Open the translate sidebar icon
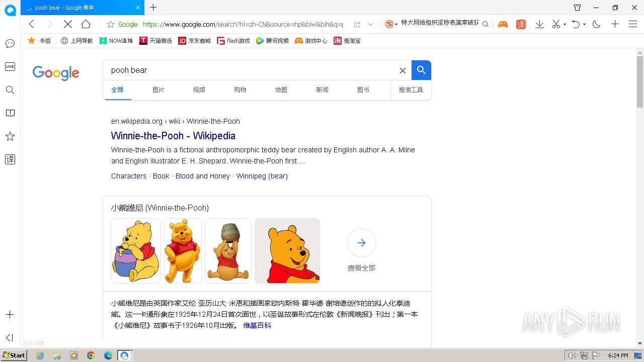This screenshot has height=362, width=644. (x=10, y=159)
